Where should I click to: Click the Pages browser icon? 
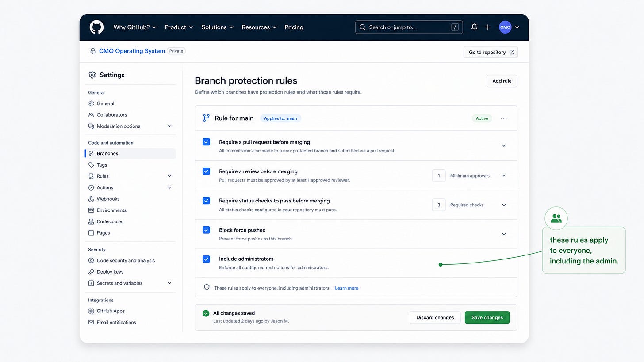click(91, 233)
